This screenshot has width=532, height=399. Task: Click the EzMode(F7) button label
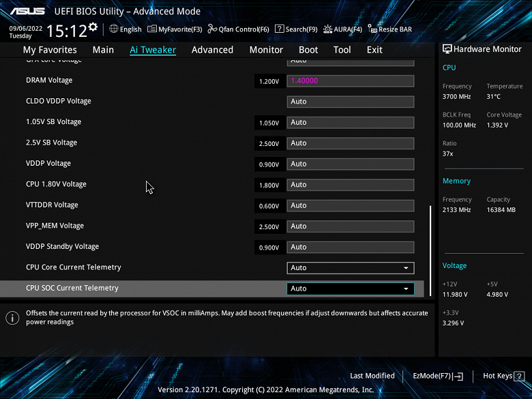(432, 376)
